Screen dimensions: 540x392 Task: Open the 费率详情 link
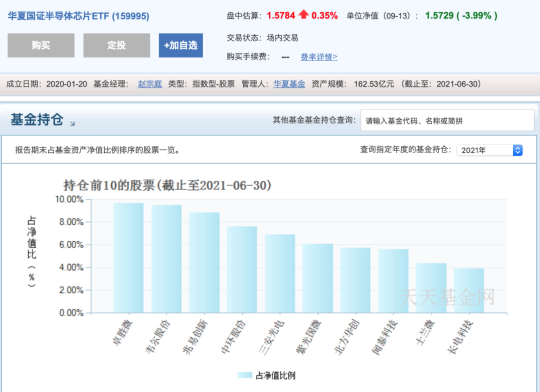(x=319, y=57)
